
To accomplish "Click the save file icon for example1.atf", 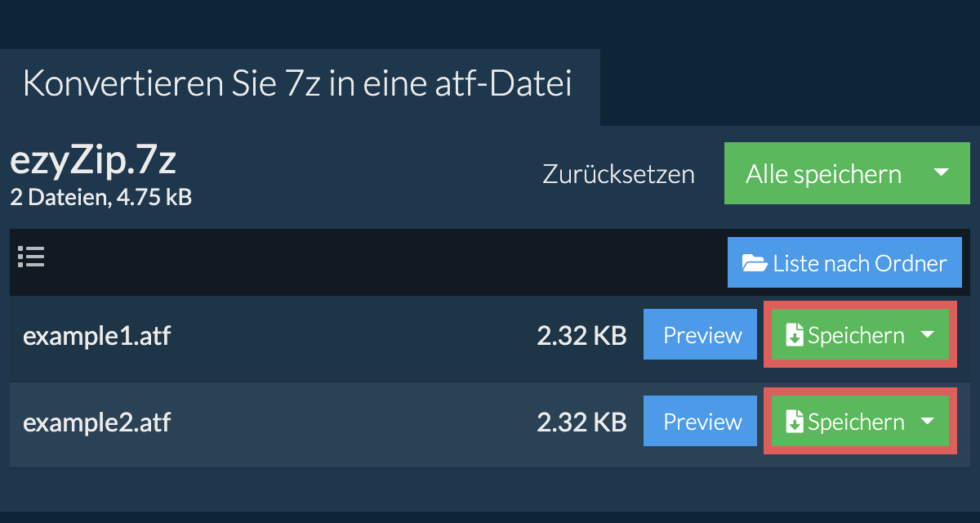I will (x=795, y=336).
